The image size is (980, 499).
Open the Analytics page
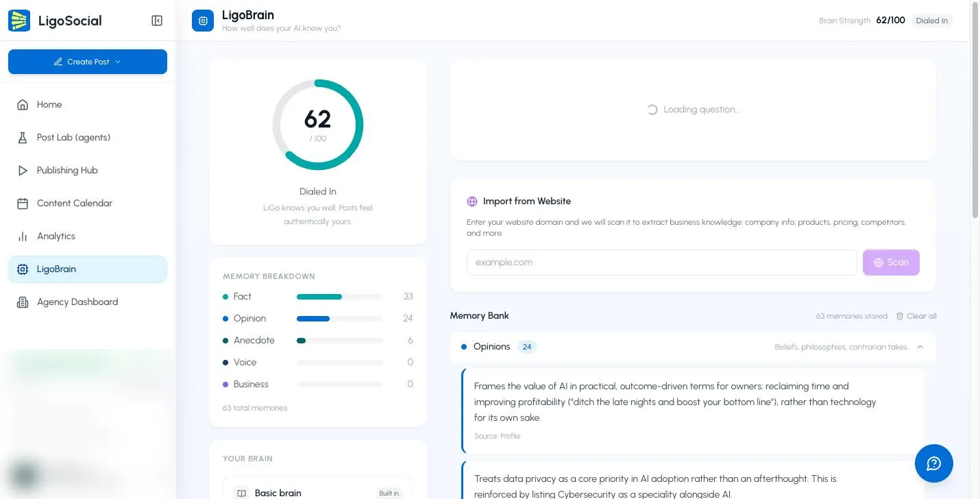tap(88, 236)
